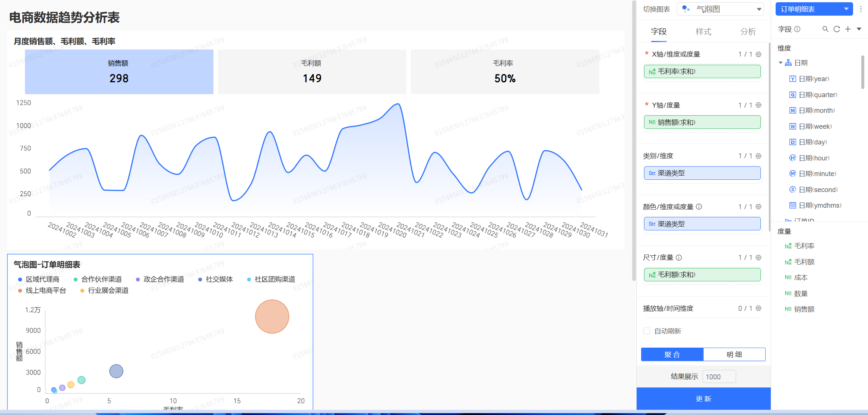
Task: Click the refresh fields icon
Action: [x=837, y=29]
